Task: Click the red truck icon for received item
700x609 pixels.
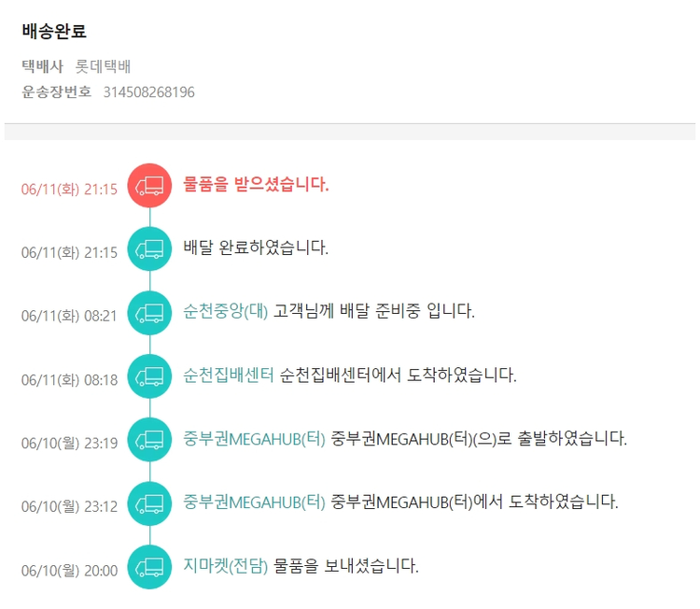Action: (x=149, y=186)
